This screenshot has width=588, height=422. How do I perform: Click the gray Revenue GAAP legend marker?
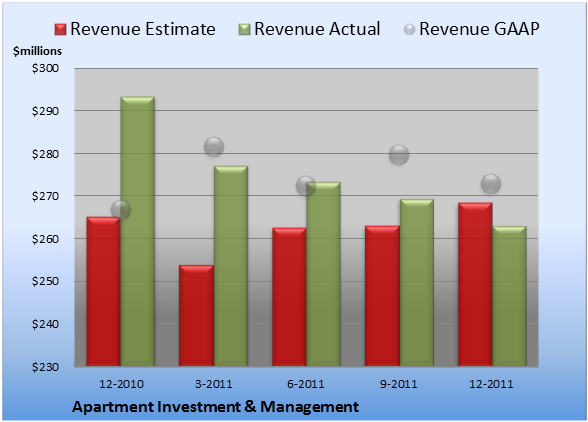[410, 30]
